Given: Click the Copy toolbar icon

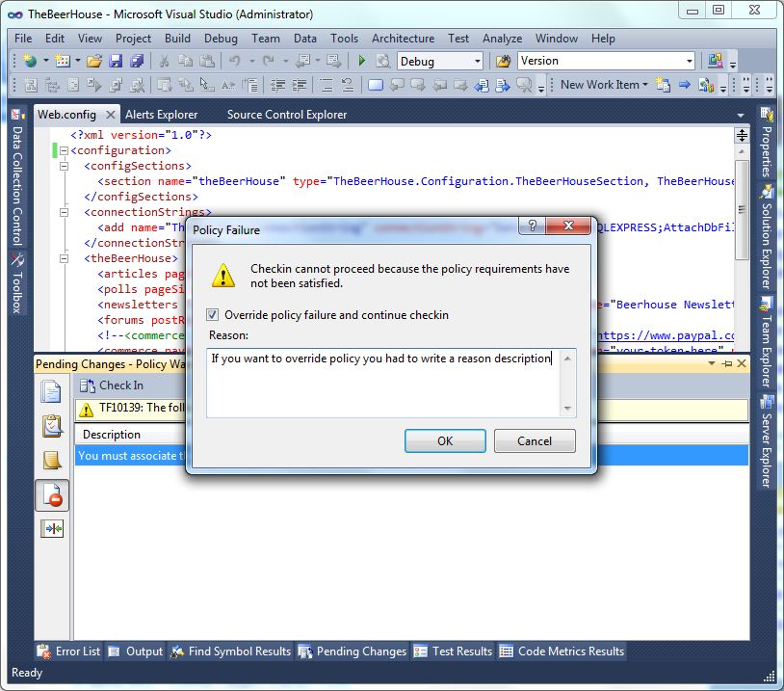Looking at the screenshot, I should [x=186, y=61].
